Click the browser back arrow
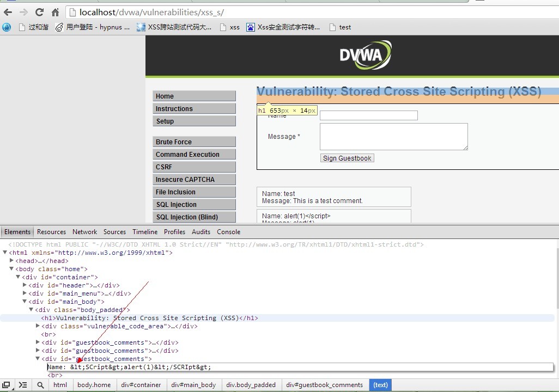Image resolution: width=559 pixels, height=392 pixels. [8, 13]
